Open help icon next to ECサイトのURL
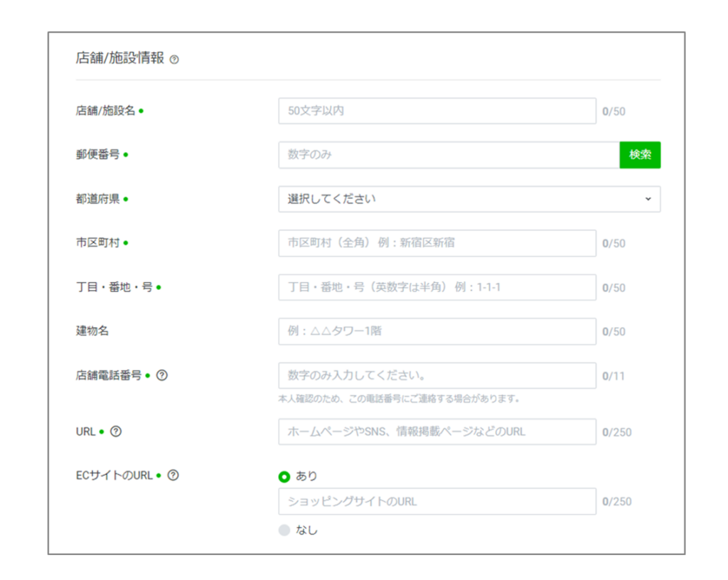The height and width of the screenshot is (580, 728). click(x=173, y=476)
